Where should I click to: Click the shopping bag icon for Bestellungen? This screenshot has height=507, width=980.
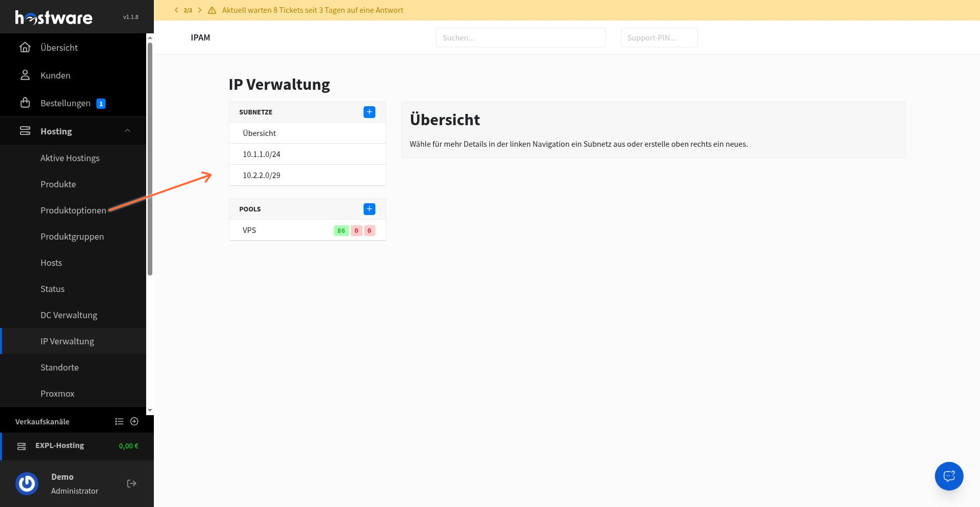click(25, 103)
